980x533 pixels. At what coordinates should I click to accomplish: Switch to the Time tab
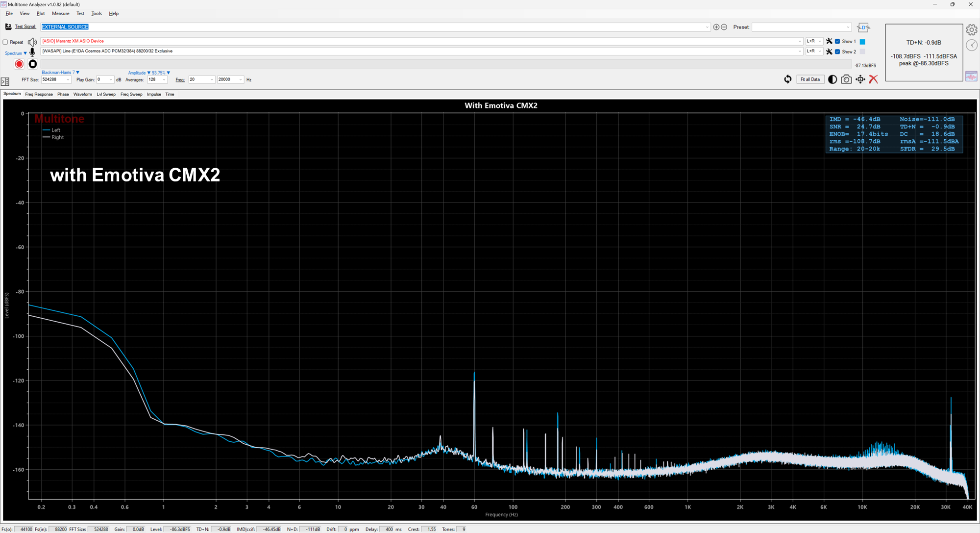coord(170,94)
